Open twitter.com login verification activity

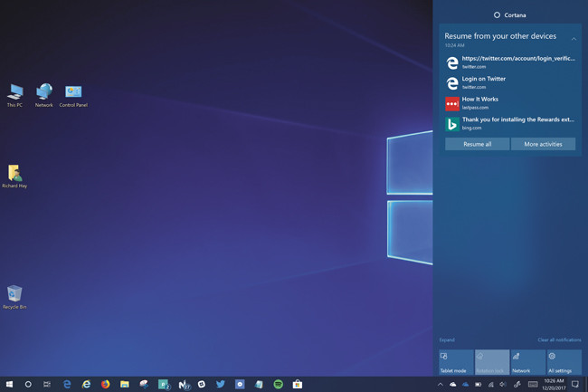click(510, 62)
